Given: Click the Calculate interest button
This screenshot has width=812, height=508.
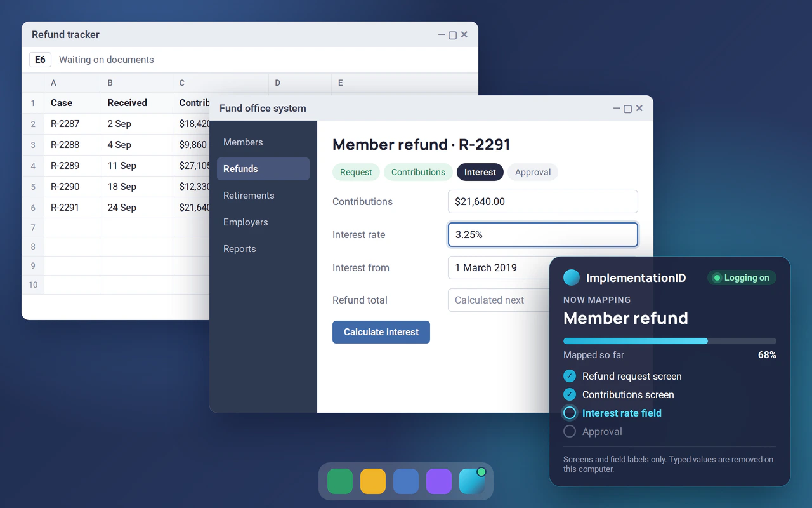Looking at the screenshot, I should click(381, 332).
